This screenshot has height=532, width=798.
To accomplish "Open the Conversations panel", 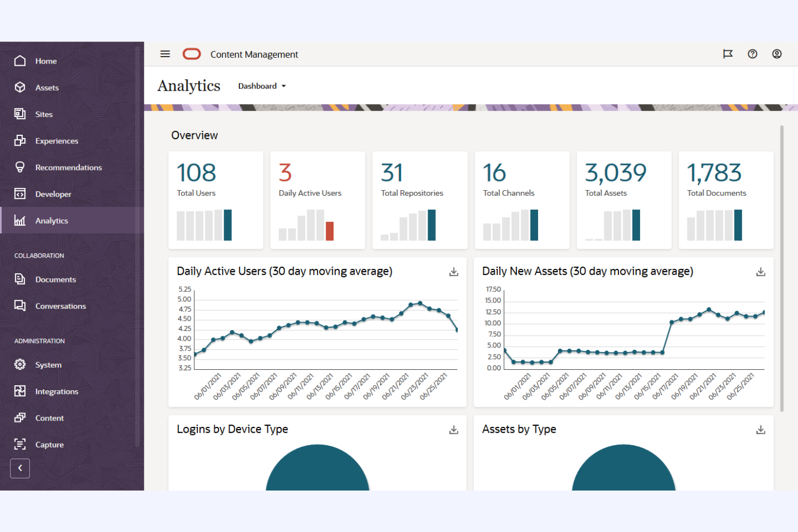I will 60,306.
